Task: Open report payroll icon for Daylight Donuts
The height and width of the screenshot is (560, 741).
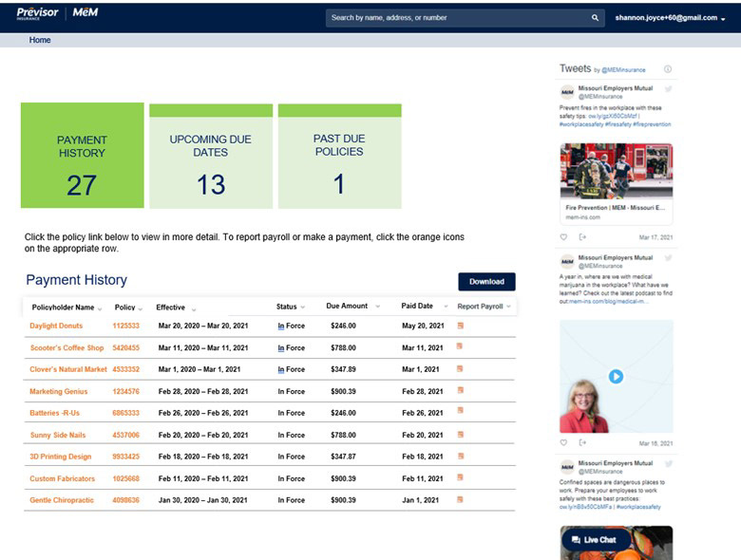Action: tap(461, 326)
